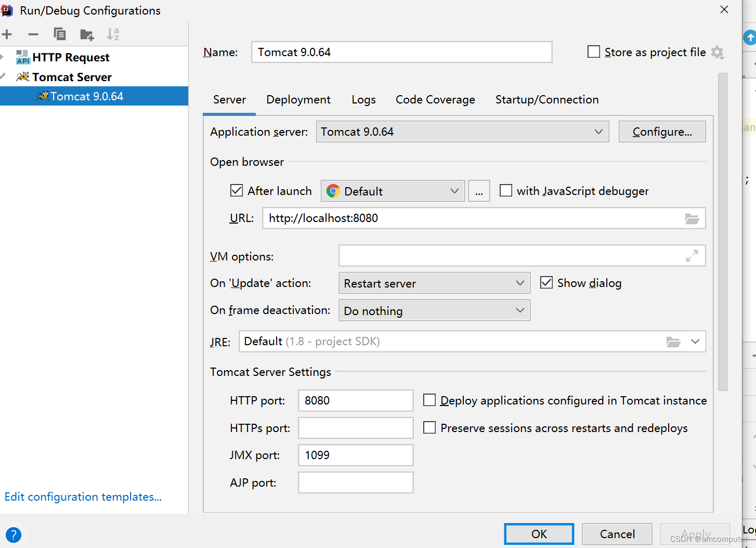Open Edit configuration templates link

[x=83, y=497]
